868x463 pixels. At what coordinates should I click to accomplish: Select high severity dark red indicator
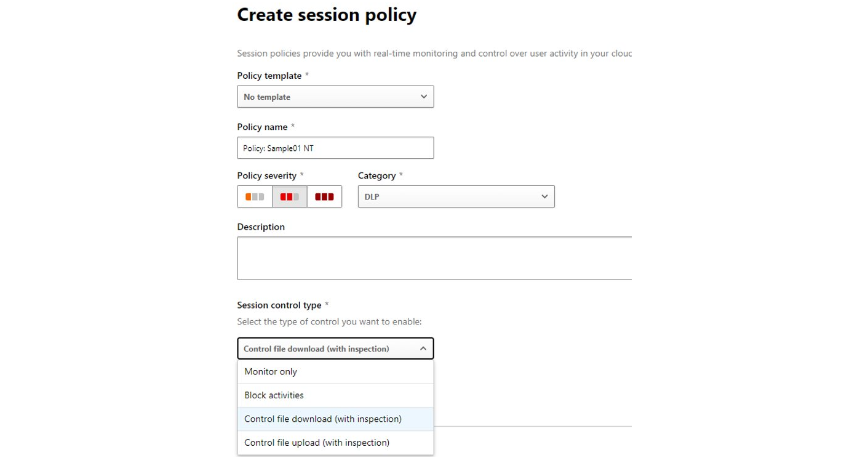click(324, 197)
